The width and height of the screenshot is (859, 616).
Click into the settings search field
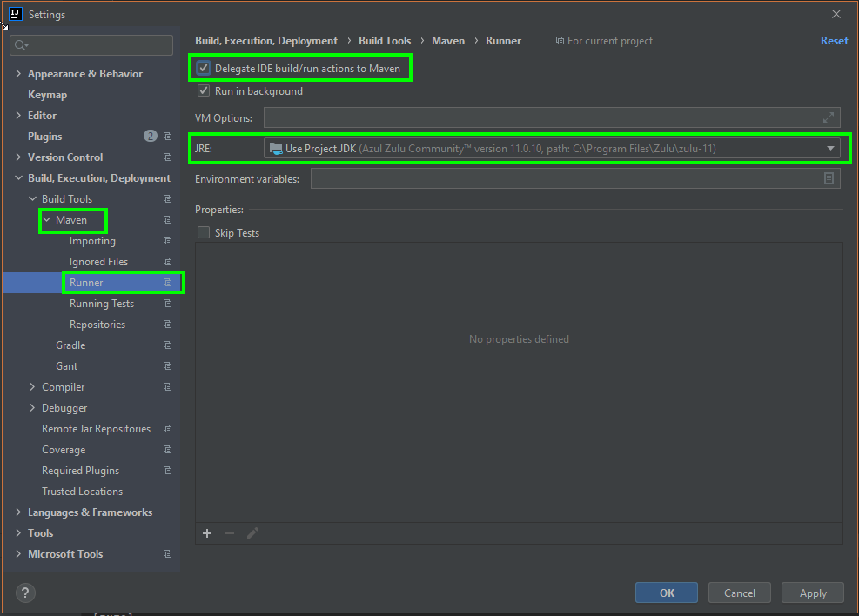point(91,45)
